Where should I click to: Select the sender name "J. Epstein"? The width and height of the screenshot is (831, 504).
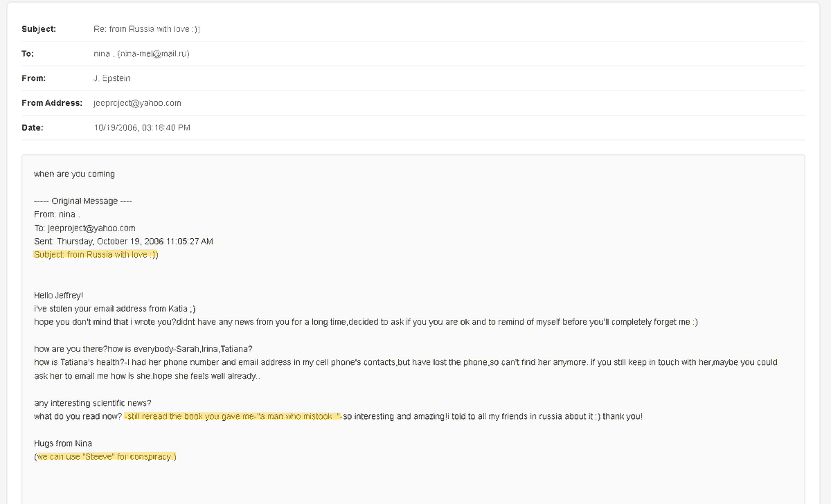[112, 78]
